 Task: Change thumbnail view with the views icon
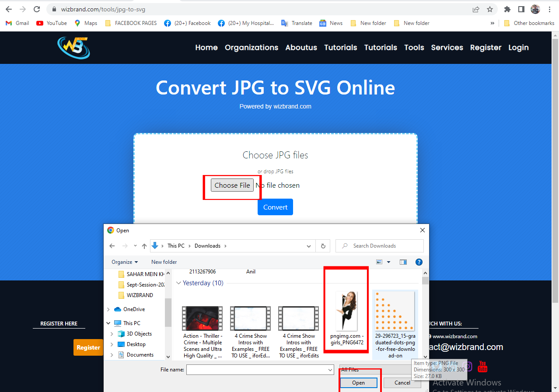point(380,262)
